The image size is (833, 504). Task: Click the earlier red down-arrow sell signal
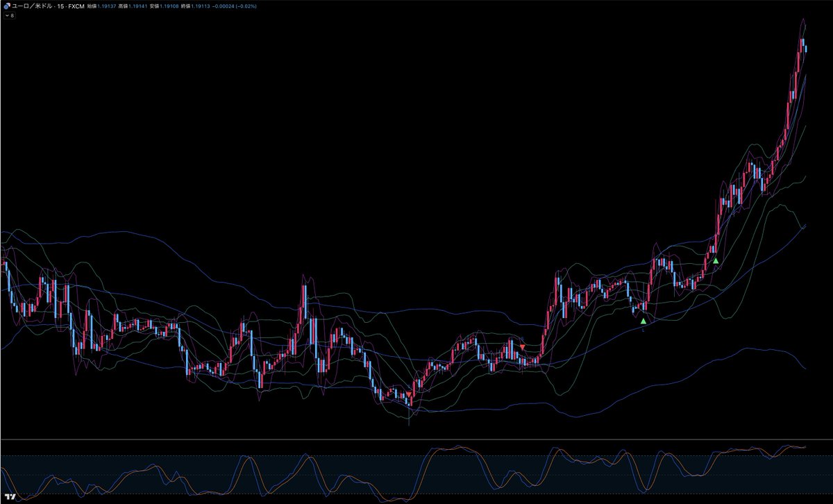click(410, 394)
